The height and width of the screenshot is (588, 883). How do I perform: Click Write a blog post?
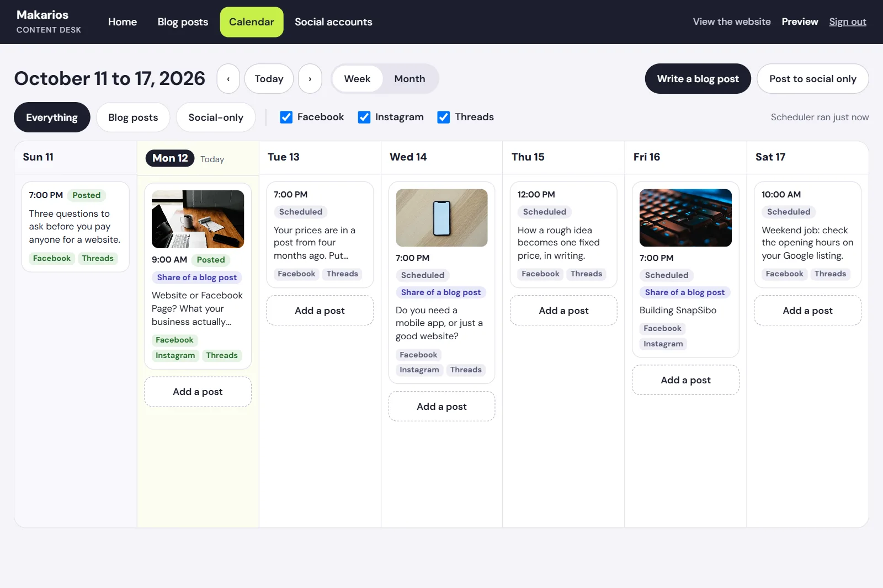[x=698, y=79]
